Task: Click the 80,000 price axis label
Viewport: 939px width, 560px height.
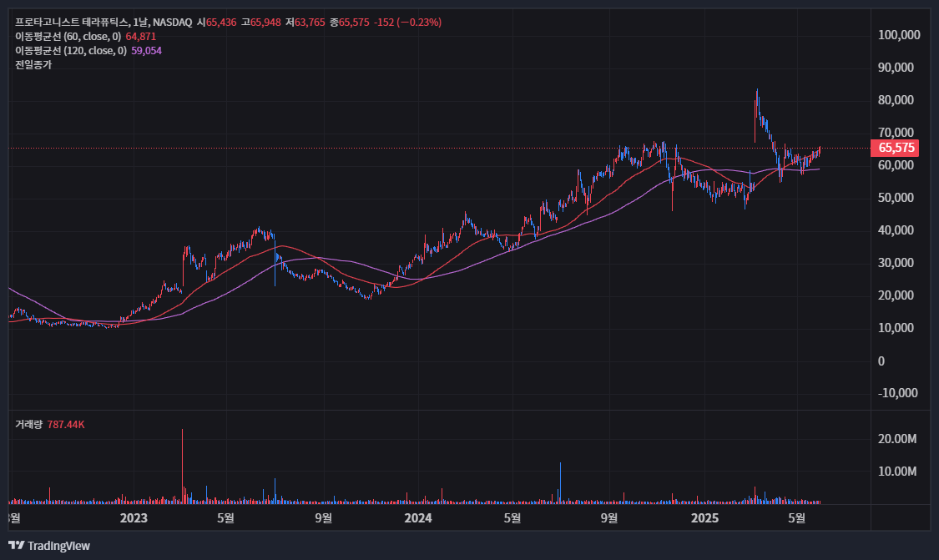Action: click(896, 100)
